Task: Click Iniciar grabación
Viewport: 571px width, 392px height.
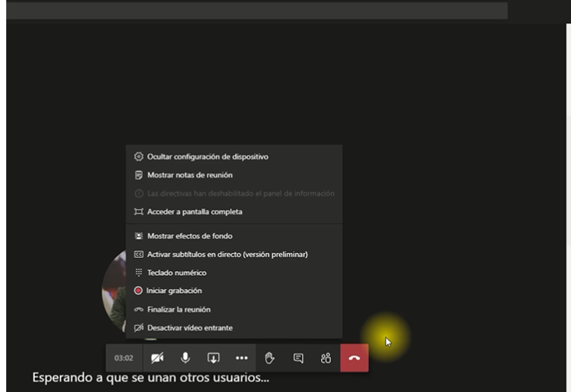Action: [234, 291]
